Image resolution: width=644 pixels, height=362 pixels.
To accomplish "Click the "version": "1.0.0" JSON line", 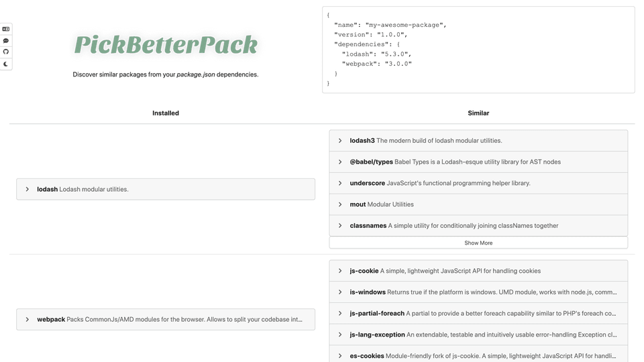I will [x=370, y=35].
